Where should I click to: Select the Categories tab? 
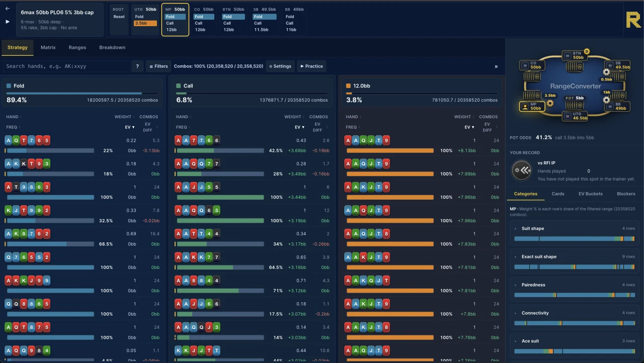tap(526, 194)
